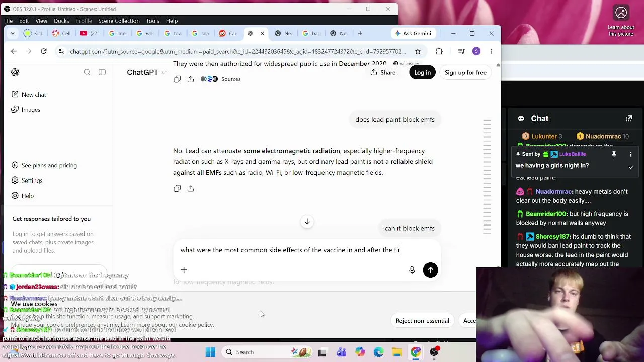Jump to the latest message with the down arrow
The height and width of the screenshot is (362, 644).
tap(307, 222)
